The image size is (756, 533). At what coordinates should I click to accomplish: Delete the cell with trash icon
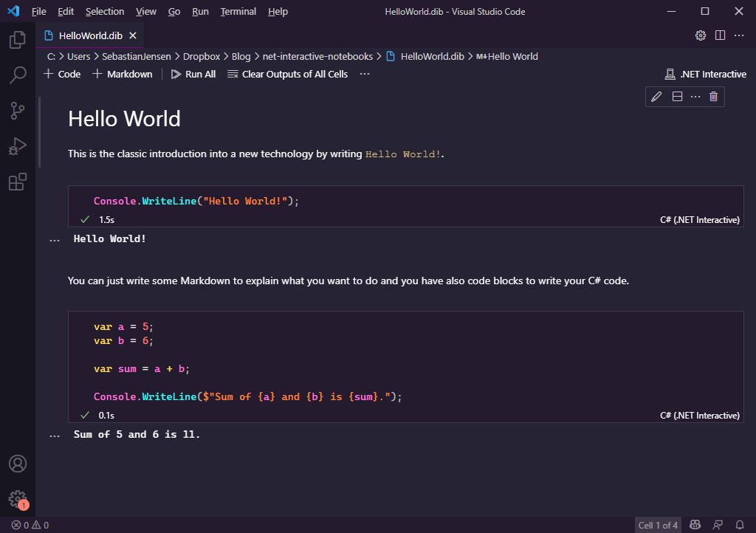tap(713, 97)
